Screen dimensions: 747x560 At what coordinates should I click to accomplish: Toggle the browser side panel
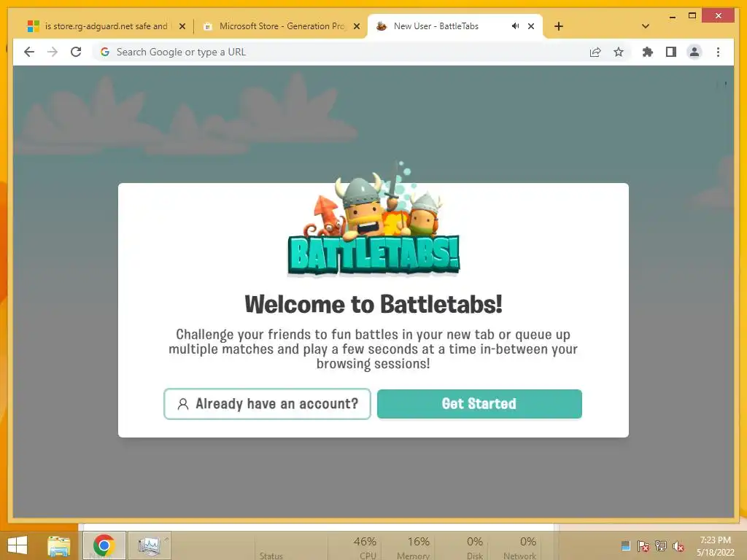click(x=671, y=52)
